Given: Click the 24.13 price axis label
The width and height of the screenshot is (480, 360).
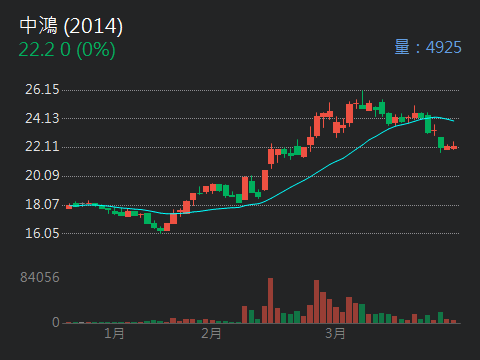Looking at the screenshot, I should tap(42, 118).
